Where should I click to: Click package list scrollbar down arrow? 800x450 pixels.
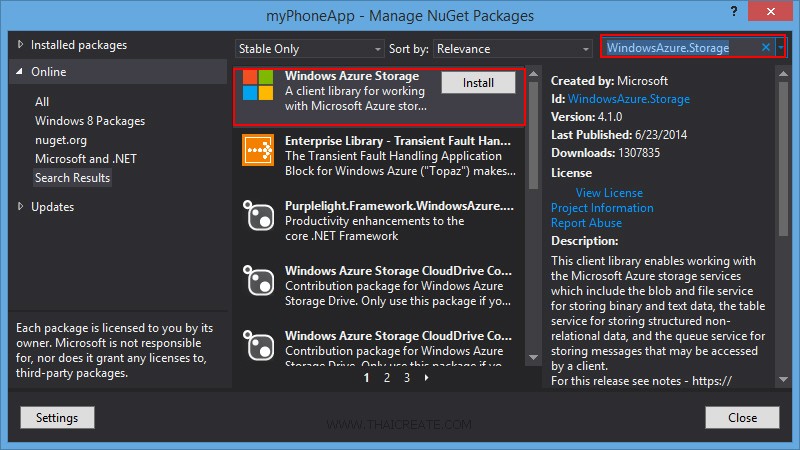click(x=534, y=357)
